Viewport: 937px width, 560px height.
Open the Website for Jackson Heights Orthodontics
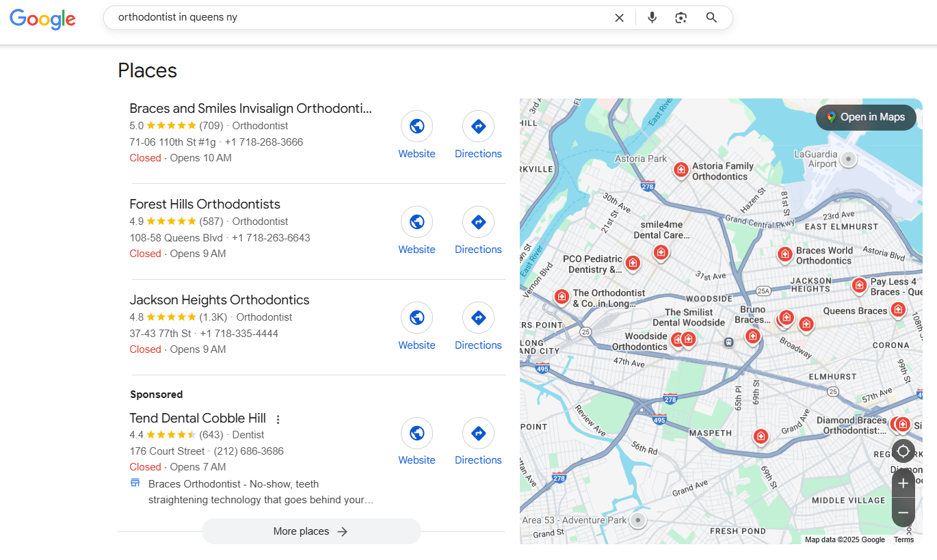pyautogui.click(x=417, y=317)
